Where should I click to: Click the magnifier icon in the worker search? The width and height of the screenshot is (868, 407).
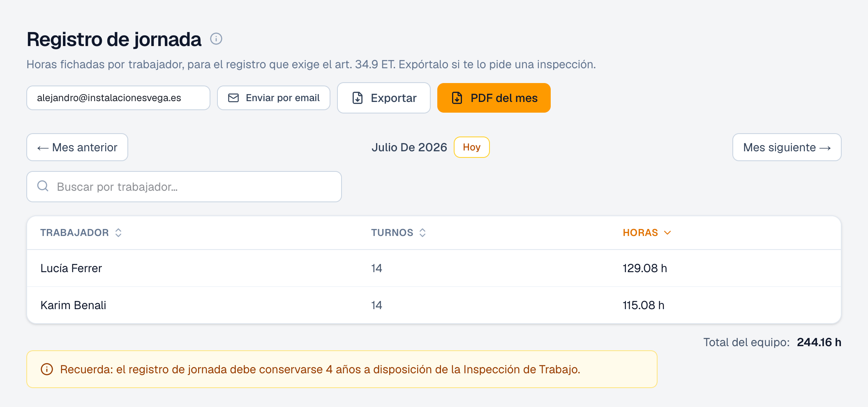(x=43, y=186)
